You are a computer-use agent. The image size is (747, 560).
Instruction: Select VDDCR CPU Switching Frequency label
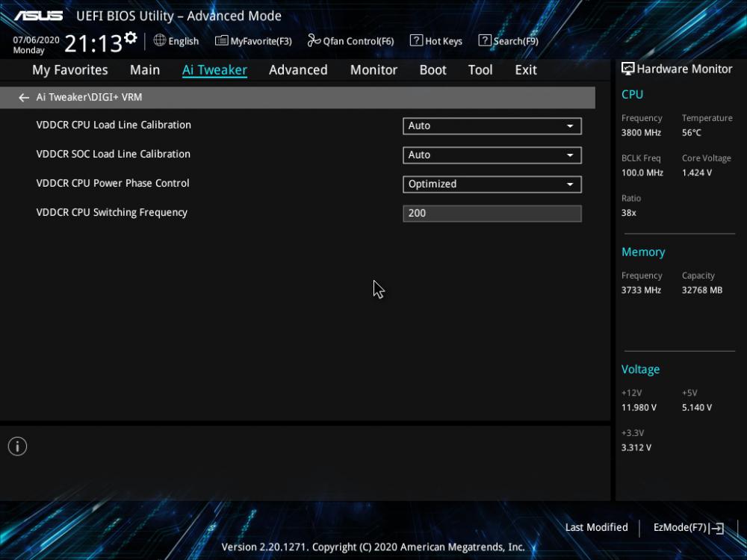[x=111, y=212]
